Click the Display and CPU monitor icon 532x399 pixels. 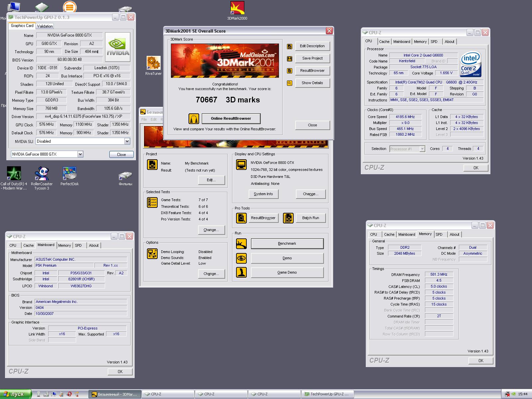pyautogui.click(x=241, y=165)
